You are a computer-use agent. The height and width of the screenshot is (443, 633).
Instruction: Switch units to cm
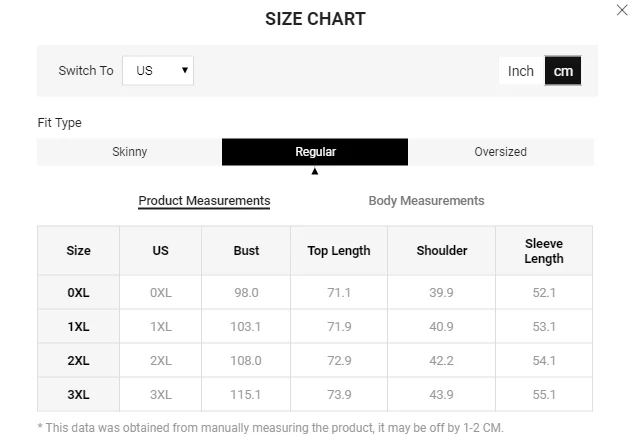[x=563, y=71]
